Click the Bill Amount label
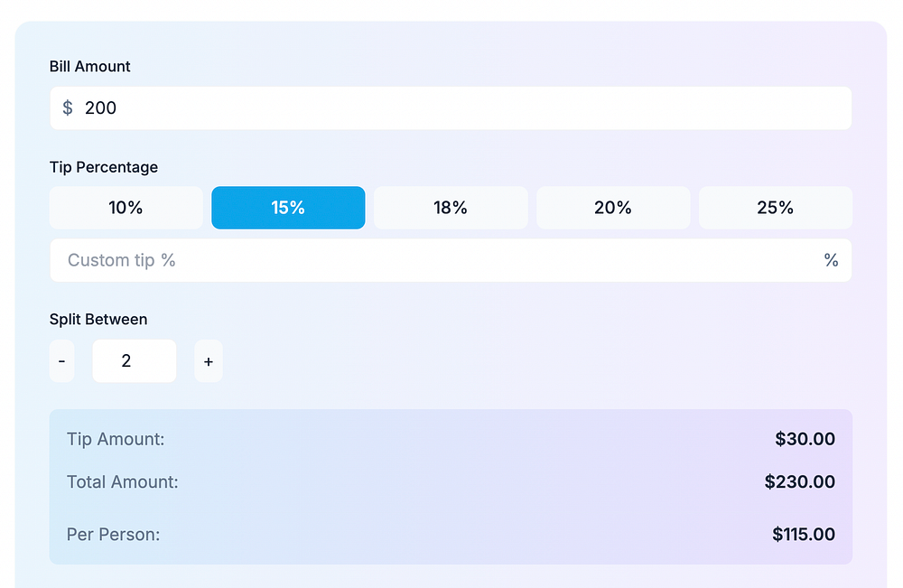The width and height of the screenshot is (903, 588). click(90, 67)
